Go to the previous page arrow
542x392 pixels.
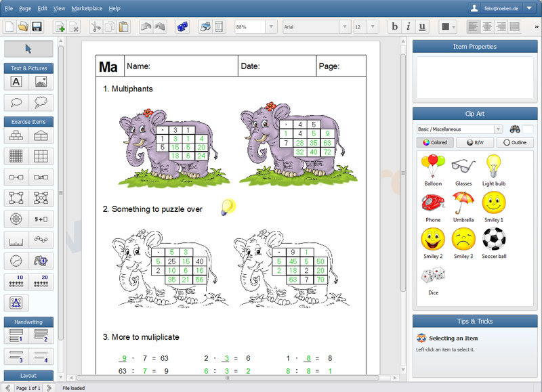(x=7, y=388)
